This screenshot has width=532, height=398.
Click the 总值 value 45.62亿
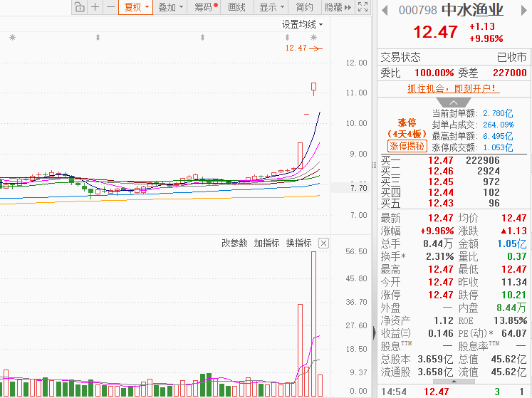click(x=508, y=359)
